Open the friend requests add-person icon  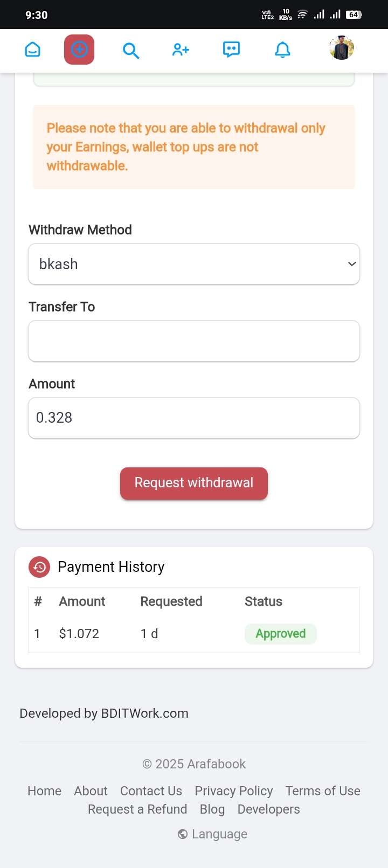click(x=181, y=50)
